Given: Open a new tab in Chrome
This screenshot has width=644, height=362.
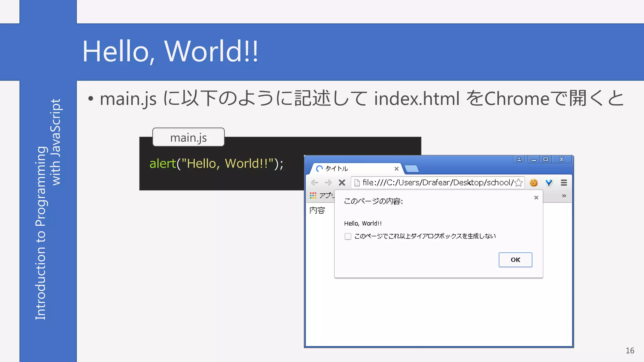Looking at the screenshot, I should [412, 169].
